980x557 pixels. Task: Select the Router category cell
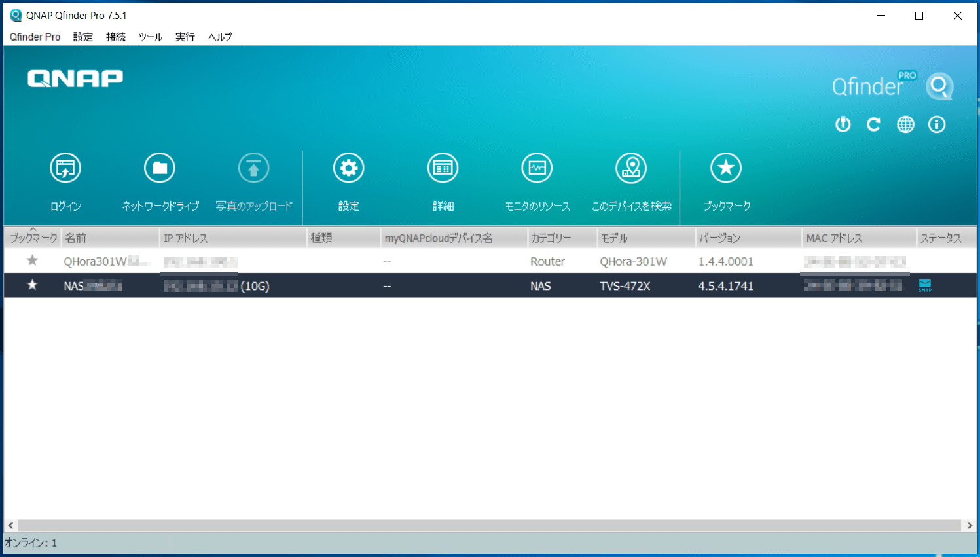click(x=547, y=261)
